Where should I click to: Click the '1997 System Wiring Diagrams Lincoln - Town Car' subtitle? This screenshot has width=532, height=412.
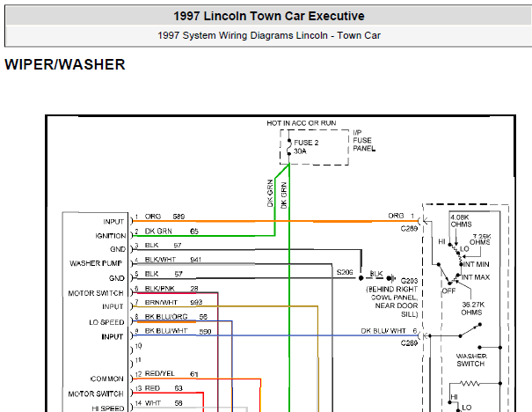click(x=269, y=35)
